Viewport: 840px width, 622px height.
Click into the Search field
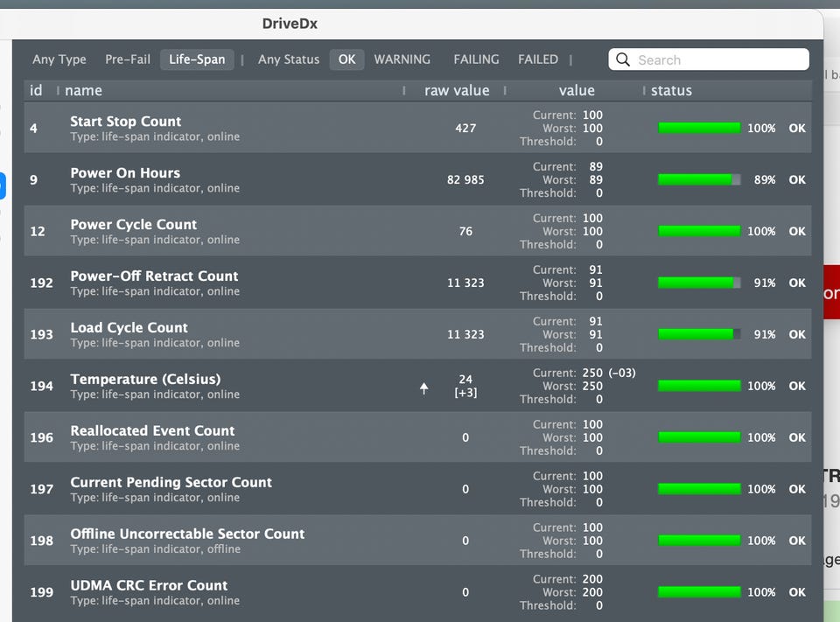click(x=708, y=59)
